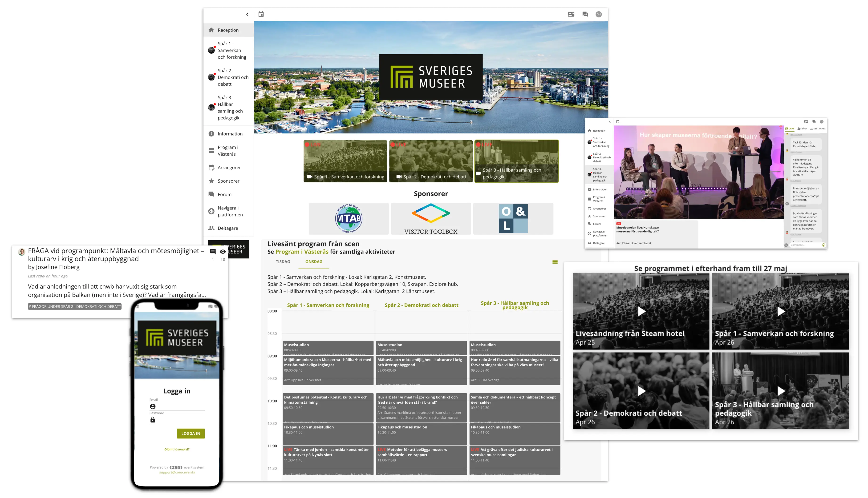Play Spår 3 - Hållbar samling och pedagogik recording
This screenshot has width=868, height=498.
(780, 391)
